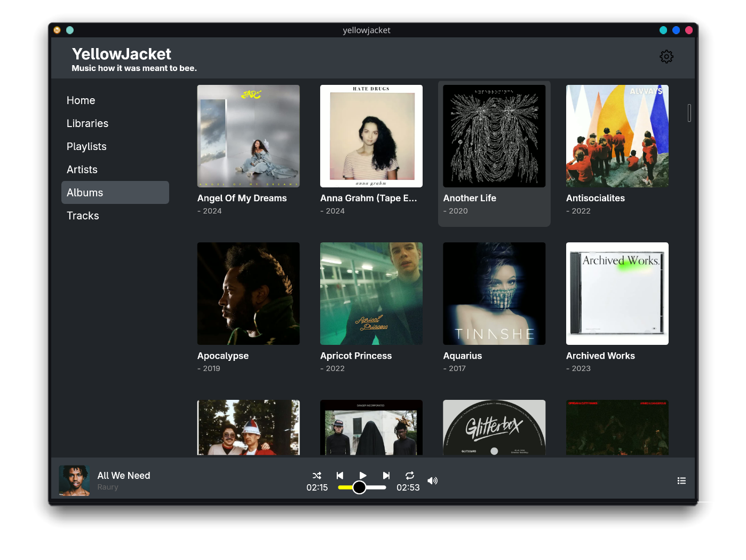The image size is (746, 560).
Task: Click the skip to previous track icon
Action: pyautogui.click(x=340, y=475)
